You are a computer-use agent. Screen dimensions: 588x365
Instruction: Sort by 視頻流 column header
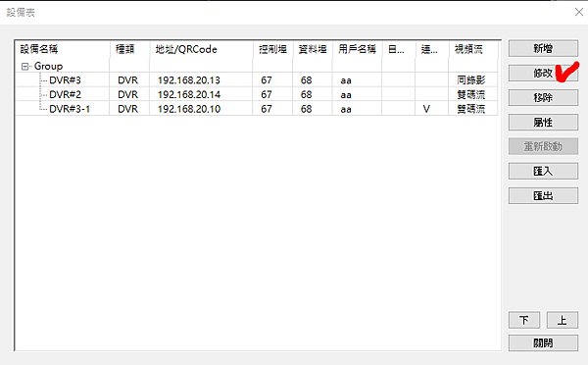point(473,49)
